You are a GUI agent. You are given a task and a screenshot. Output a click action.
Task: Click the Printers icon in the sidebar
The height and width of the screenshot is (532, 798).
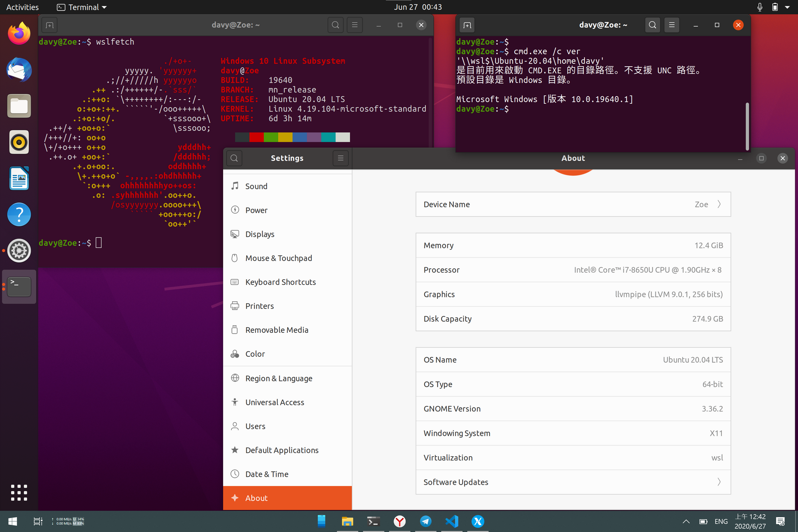pos(235,306)
